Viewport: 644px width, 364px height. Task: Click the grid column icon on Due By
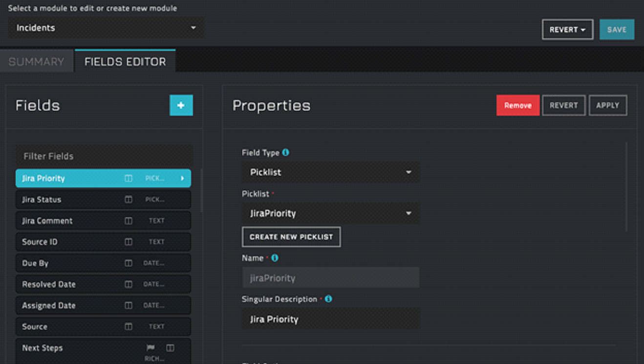(x=129, y=263)
